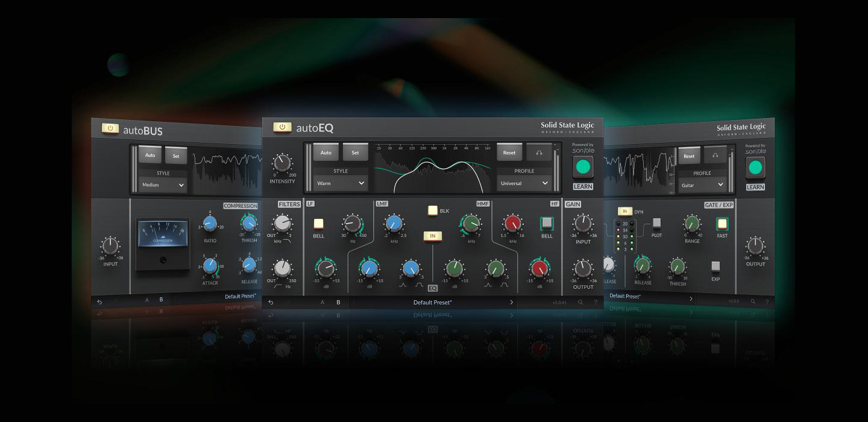Click the gain reduction LED meter beside DYN
The image size is (868, 422).
[x=624, y=236]
